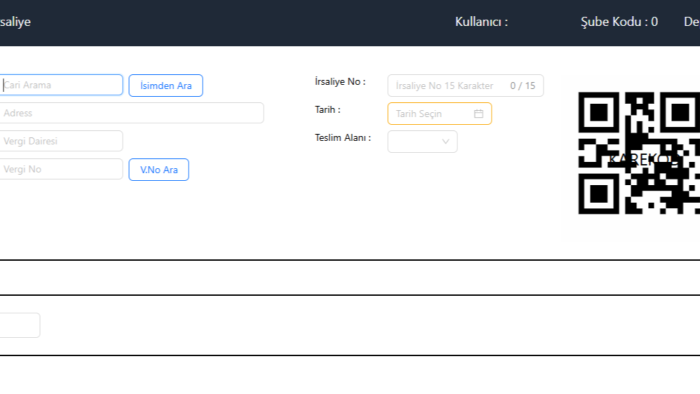The image size is (700, 394).
Task: Click the KAREKOD QR code image
Action: coord(639,153)
